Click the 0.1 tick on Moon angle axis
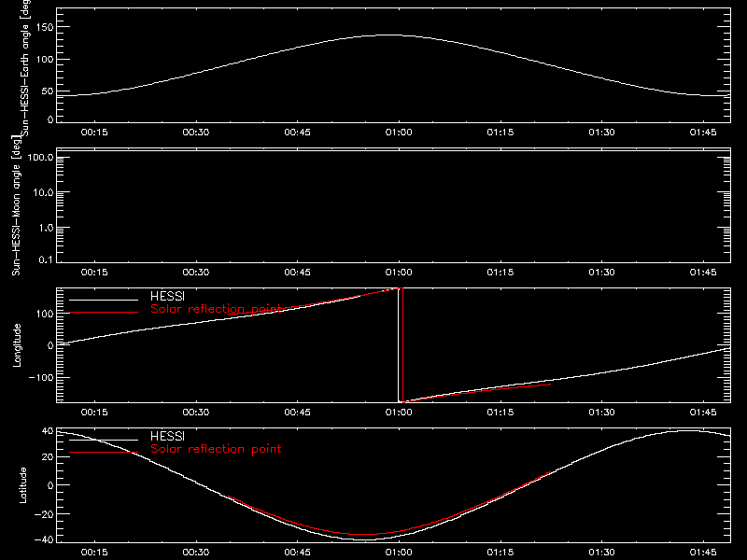The height and width of the screenshot is (560, 747). pos(46,259)
